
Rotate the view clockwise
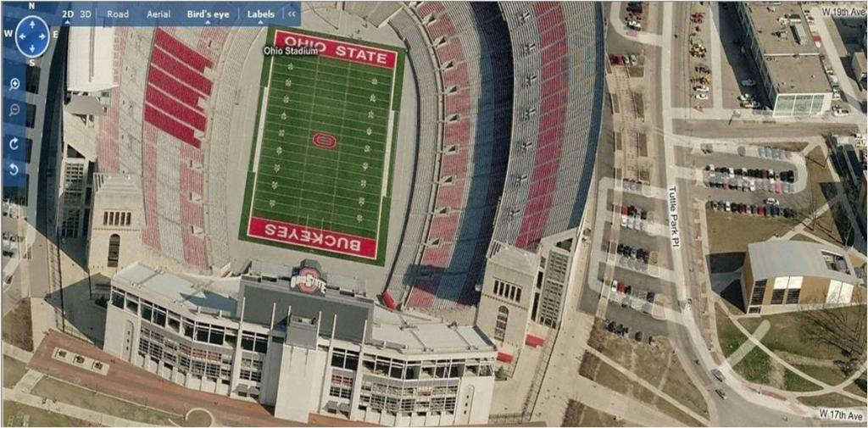(x=14, y=143)
